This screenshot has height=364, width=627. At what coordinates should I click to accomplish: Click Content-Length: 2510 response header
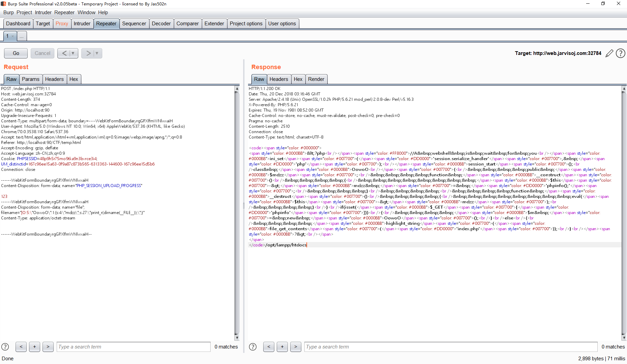point(269,126)
